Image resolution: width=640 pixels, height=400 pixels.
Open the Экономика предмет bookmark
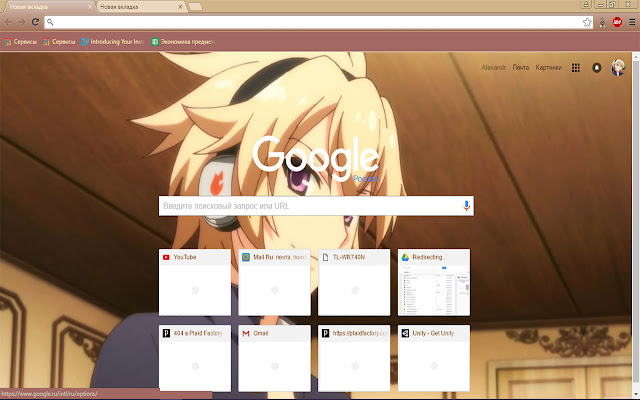[x=183, y=42]
